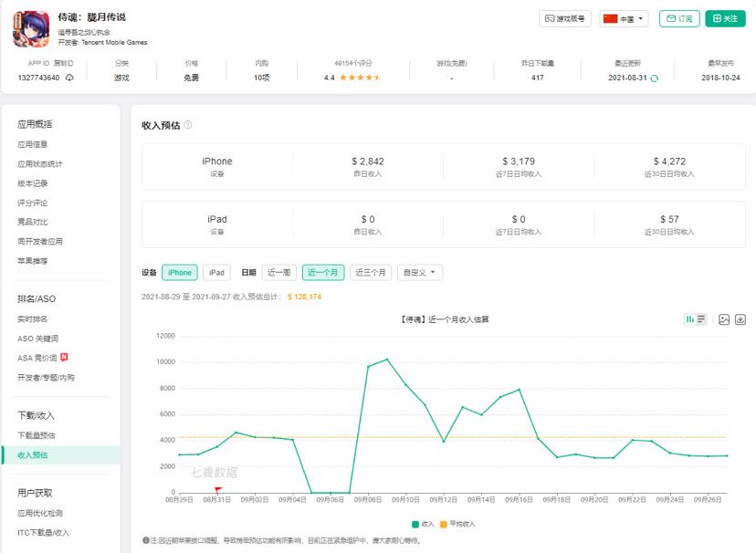Select the iPad device filter

click(x=216, y=273)
